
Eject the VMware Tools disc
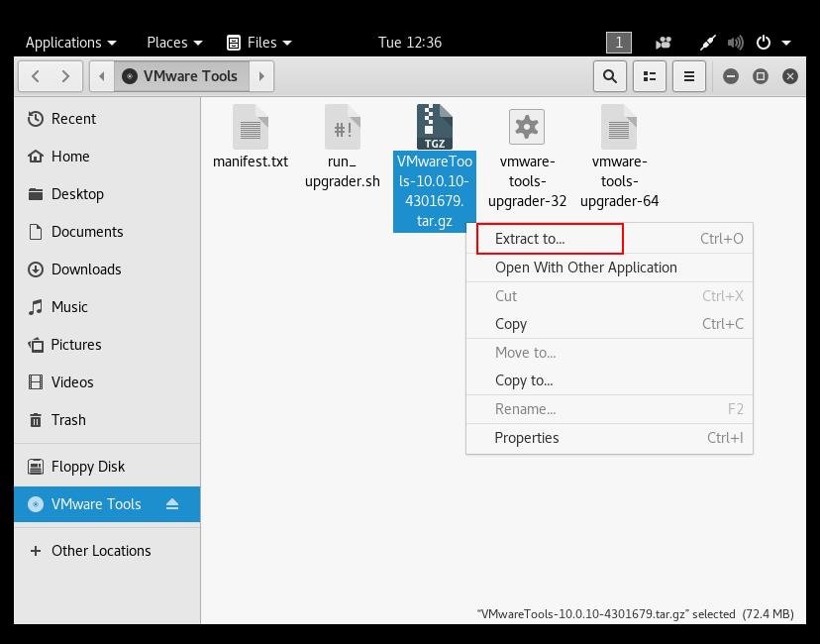coord(172,503)
